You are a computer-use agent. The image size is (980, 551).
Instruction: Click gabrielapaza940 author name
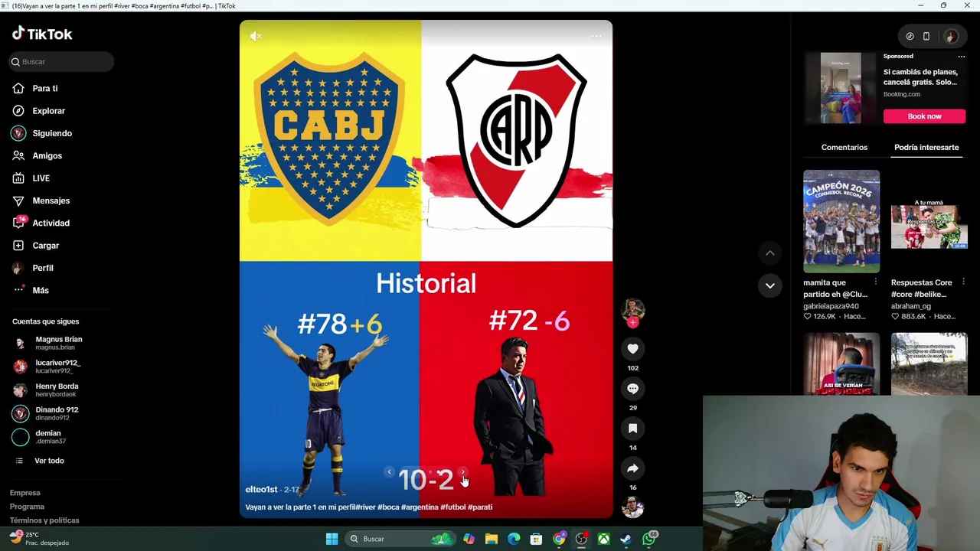pyautogui.click(x=831, y=306)
